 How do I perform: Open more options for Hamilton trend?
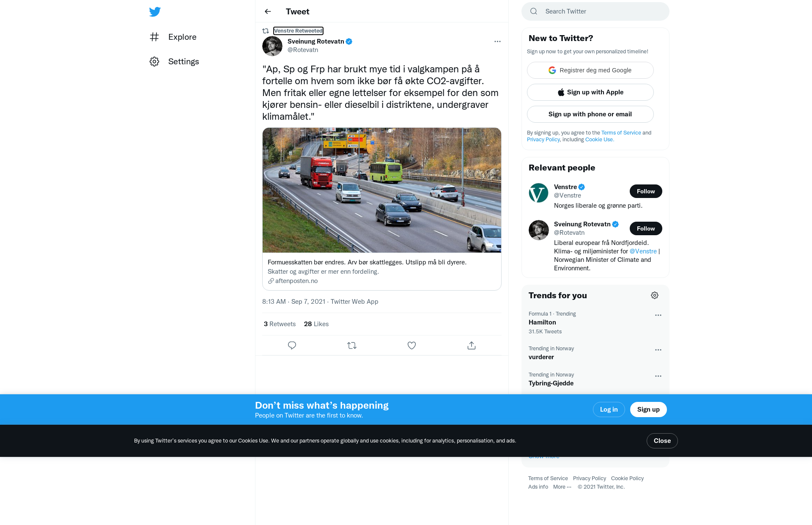pos(658,315)
